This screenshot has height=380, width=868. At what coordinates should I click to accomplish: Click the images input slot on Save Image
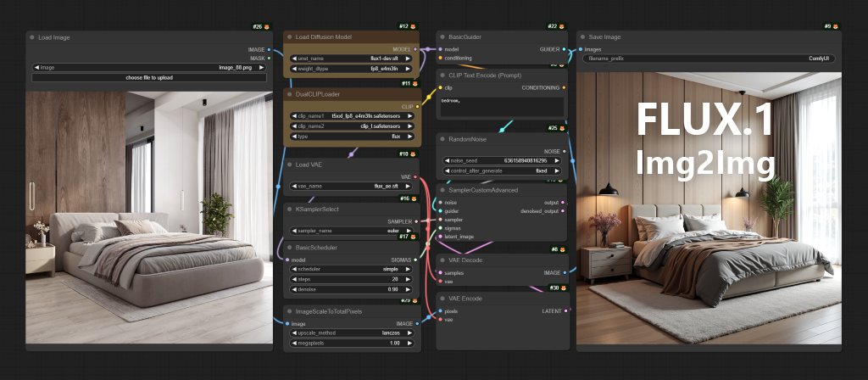(581, 49)
